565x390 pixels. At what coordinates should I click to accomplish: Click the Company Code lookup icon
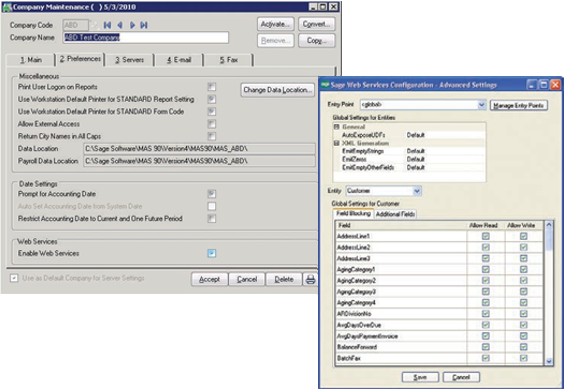coord(95,25)
